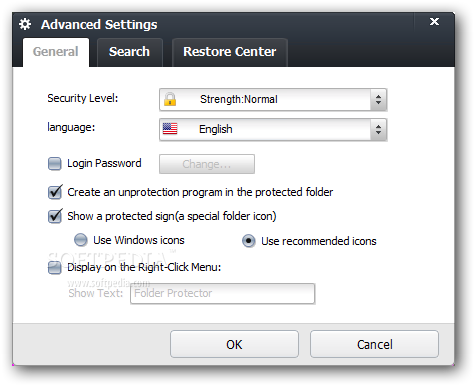The width and height of the screenshot is (475, 386).
Task: Enable the Login Password checkbox
Action: coord(55,164)
